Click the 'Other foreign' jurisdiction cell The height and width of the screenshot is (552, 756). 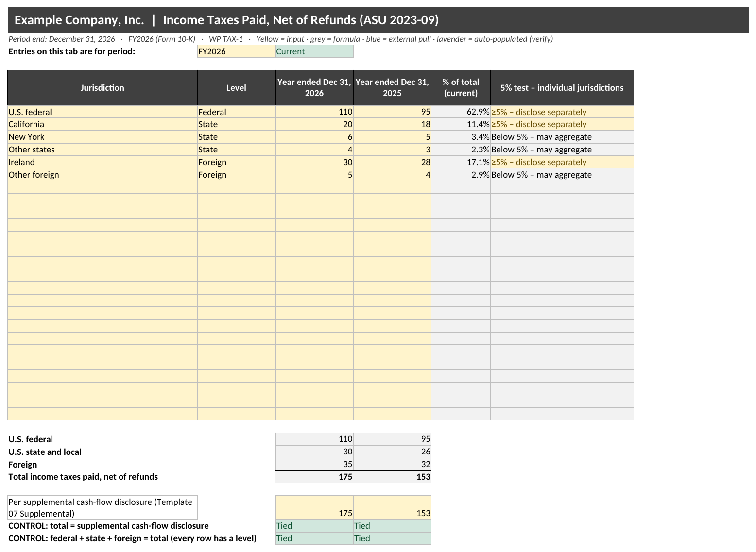pyautogui.click(x=103, y=175)
